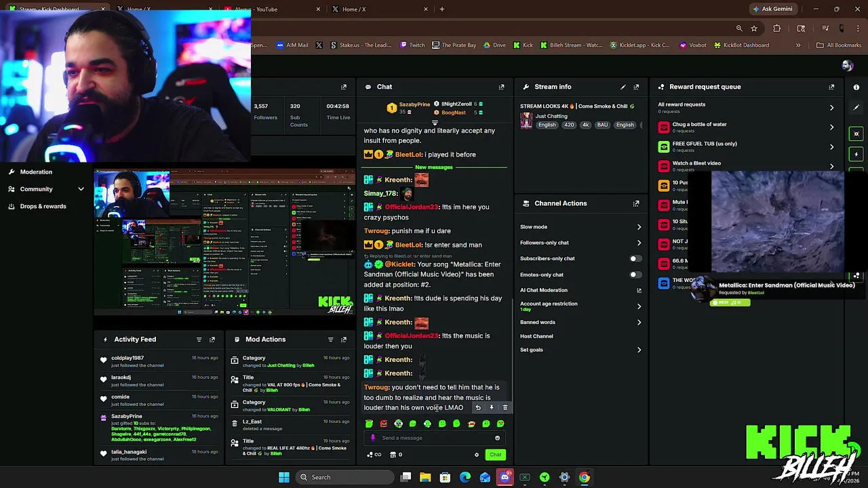Expand All reward requests row
Viewport: 868px width, 488px height.
(831, 107)
